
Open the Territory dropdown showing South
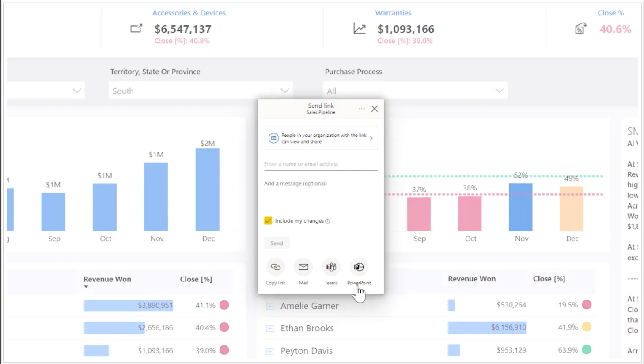pos(201,91)
